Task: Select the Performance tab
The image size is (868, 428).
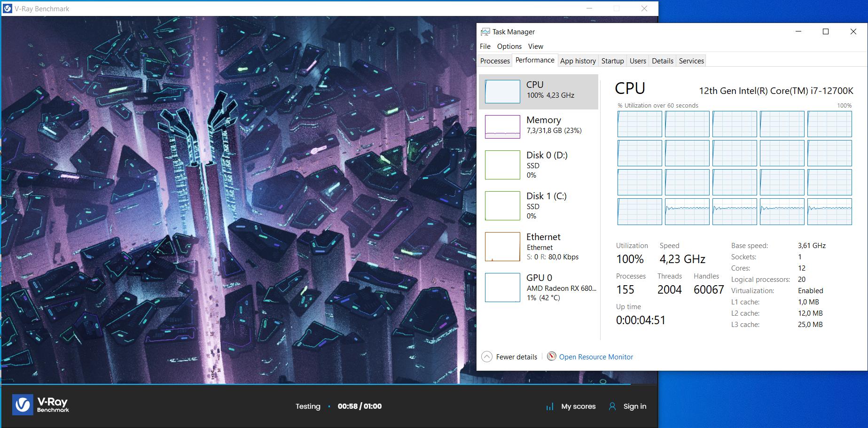Action: click(x=535, y=60)
